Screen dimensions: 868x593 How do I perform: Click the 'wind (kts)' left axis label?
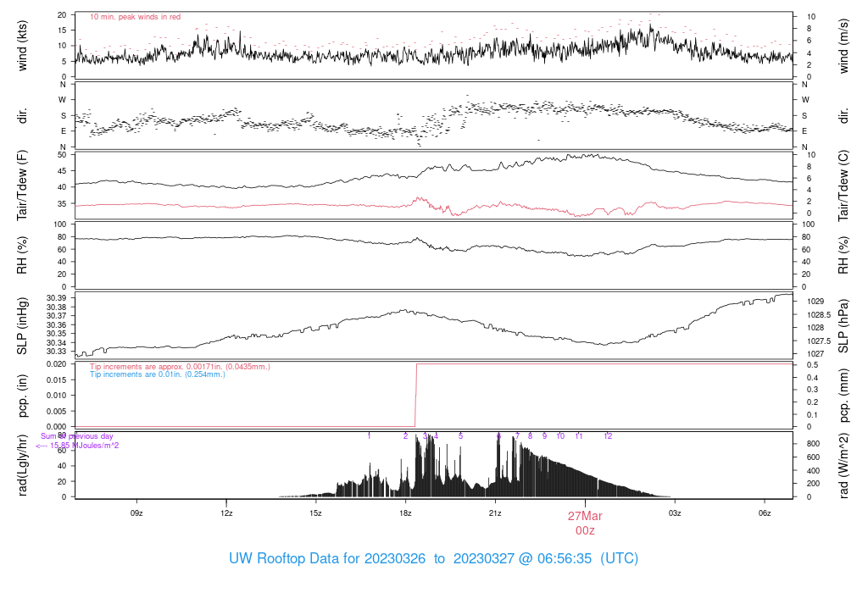point(22,46)
